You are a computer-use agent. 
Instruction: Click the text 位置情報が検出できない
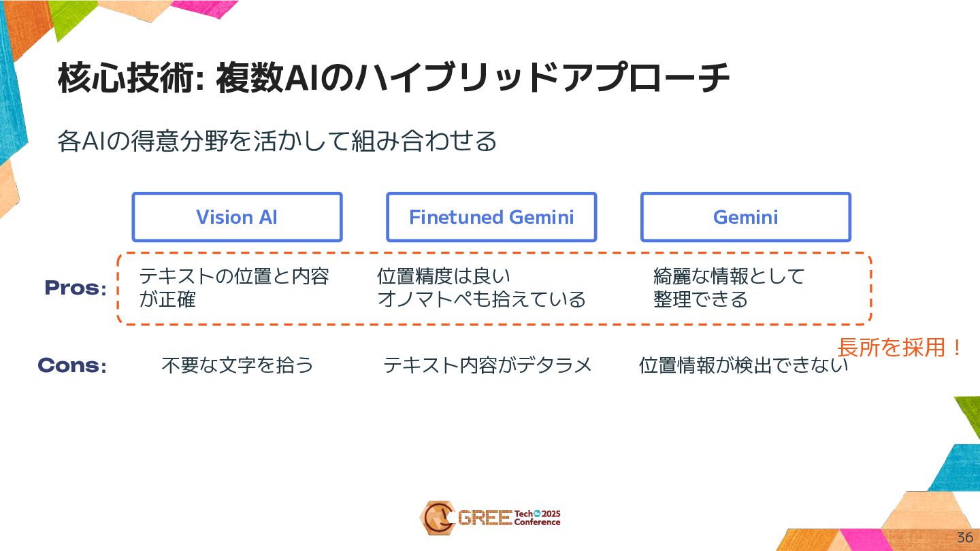tap(743, 366)
